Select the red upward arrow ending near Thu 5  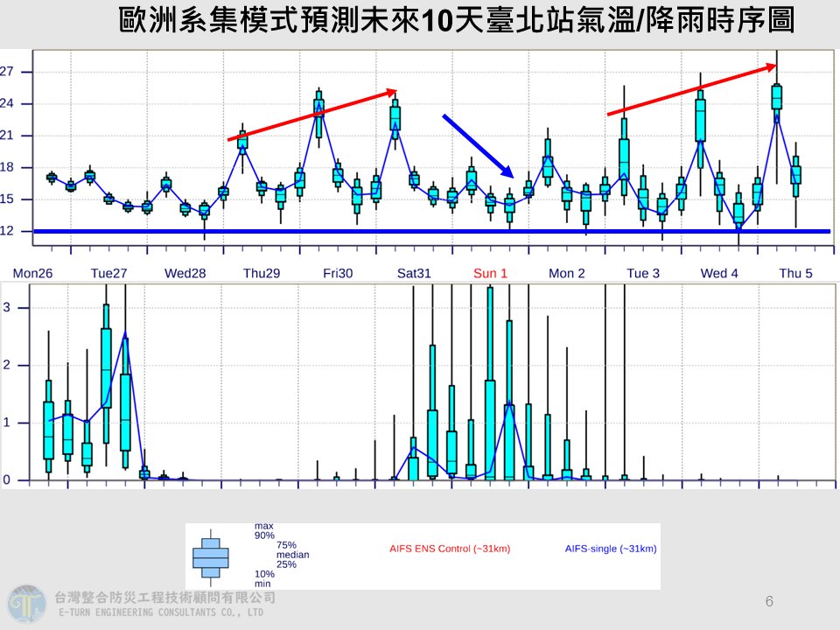click(x=692, y=88)
